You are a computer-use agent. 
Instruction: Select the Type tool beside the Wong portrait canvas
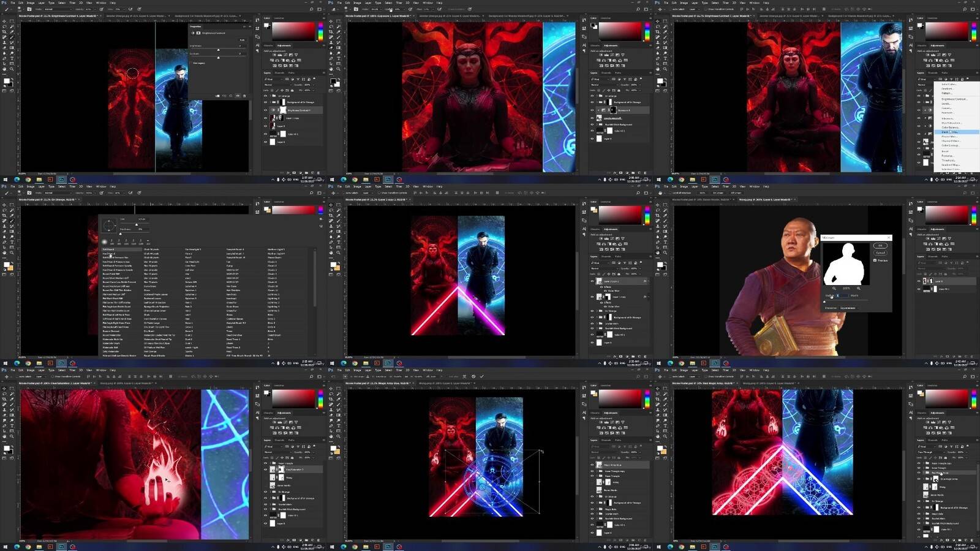665,242
